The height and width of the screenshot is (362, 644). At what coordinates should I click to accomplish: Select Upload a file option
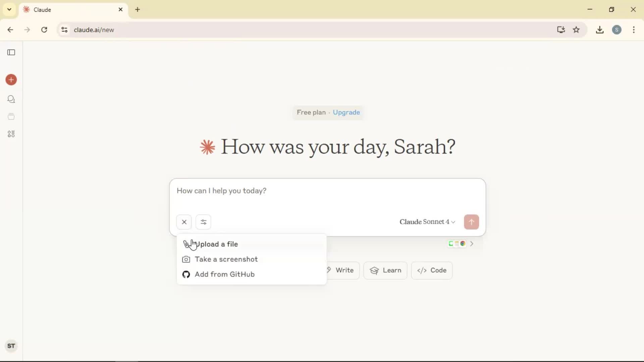click(x=252, y=244)
